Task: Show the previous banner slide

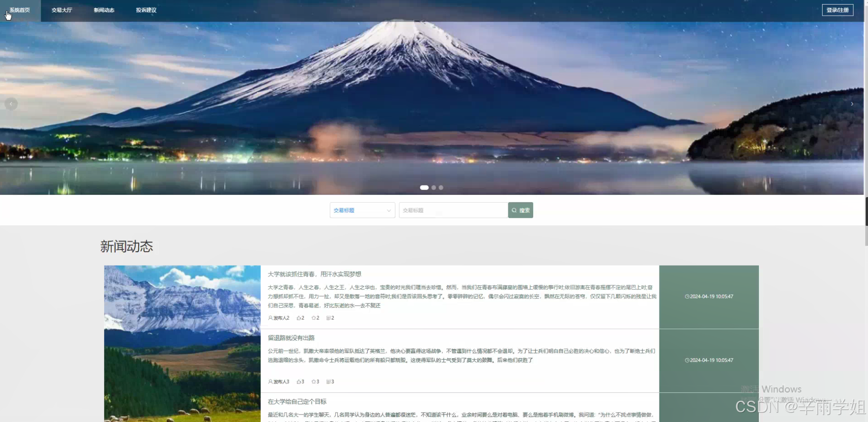Action: point(11,104)
